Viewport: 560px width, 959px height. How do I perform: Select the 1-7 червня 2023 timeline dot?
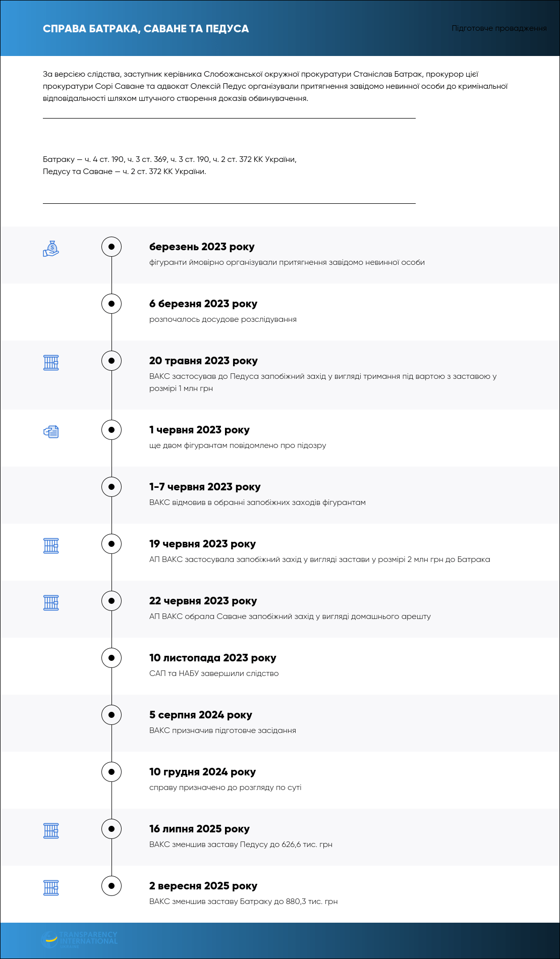click(111, 487)
